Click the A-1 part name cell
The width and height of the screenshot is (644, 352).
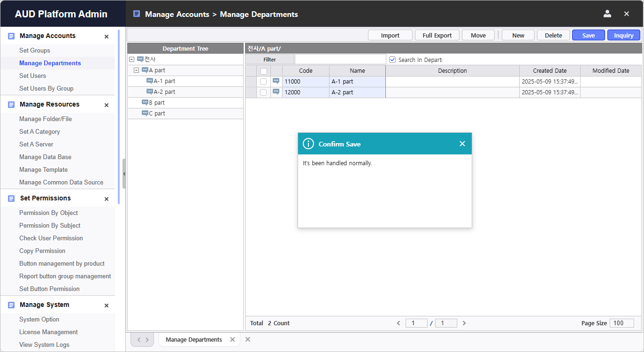click(x=357, y=82)
